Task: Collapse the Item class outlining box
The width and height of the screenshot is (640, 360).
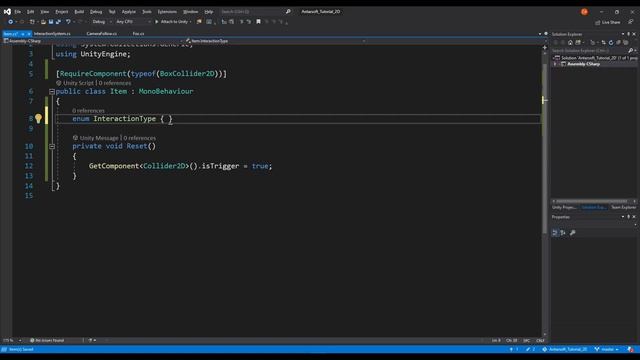Action: pyautogui.click(x=52, y=92)
